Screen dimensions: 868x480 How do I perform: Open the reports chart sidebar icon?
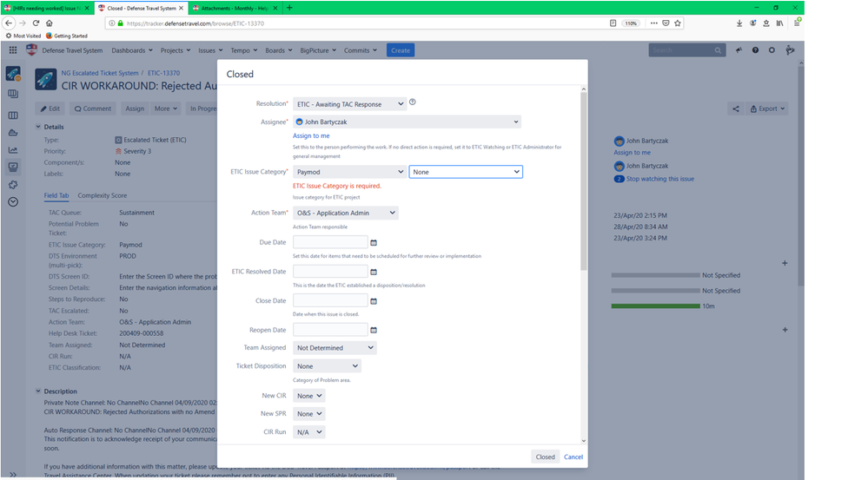[x=13, y=150]
